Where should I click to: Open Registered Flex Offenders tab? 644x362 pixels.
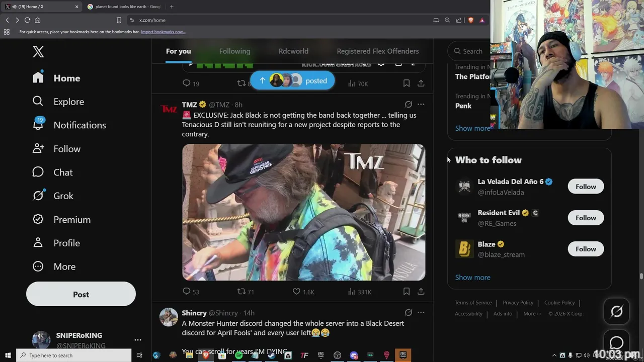pos(378,51)
